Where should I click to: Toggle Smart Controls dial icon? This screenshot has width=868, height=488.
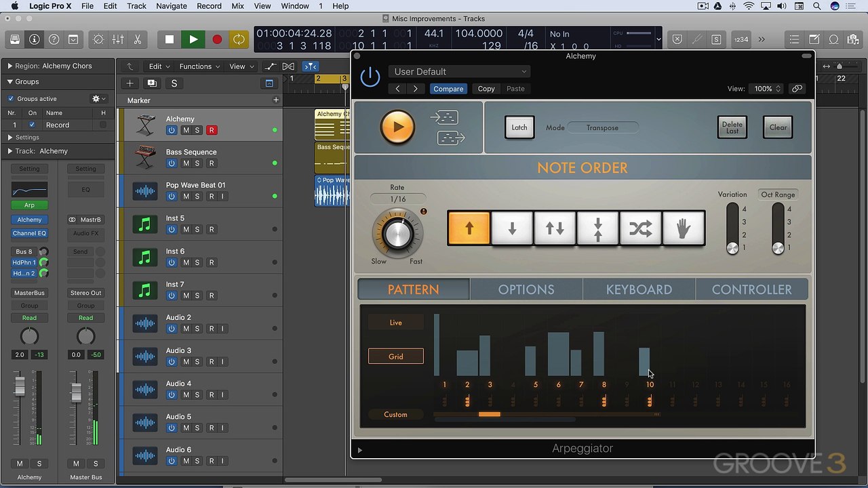coord(99,39)
